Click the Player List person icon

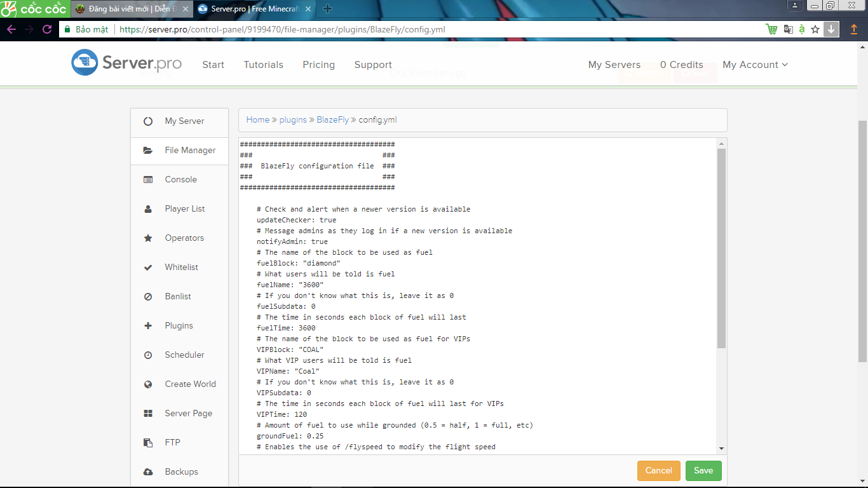point(148,209)
